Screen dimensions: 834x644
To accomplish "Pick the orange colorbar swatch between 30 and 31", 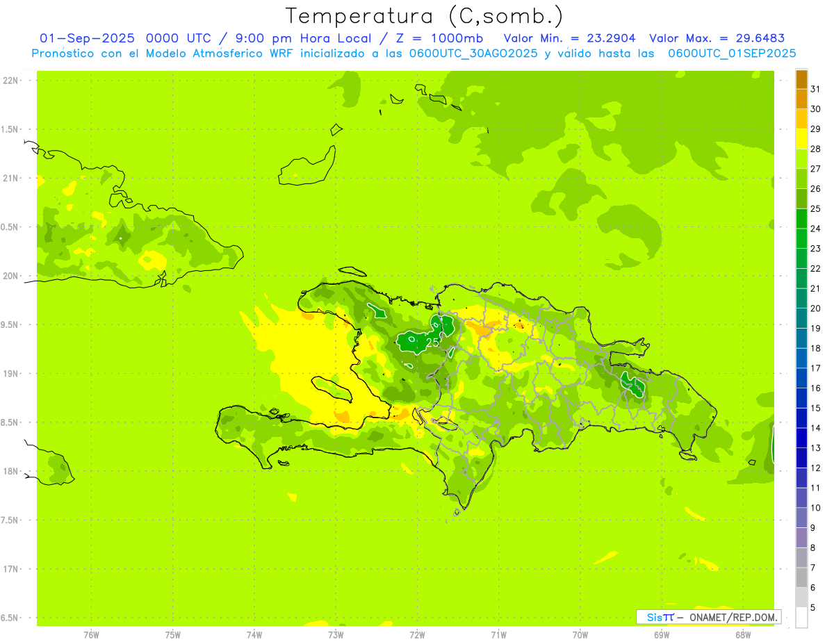I will click(x=801, y=99).
